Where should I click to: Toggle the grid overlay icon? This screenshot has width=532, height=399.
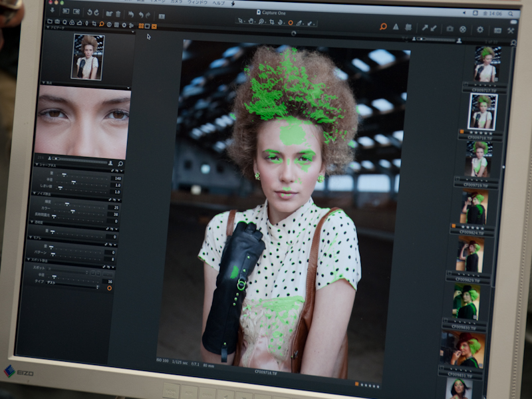coord(408,27)
